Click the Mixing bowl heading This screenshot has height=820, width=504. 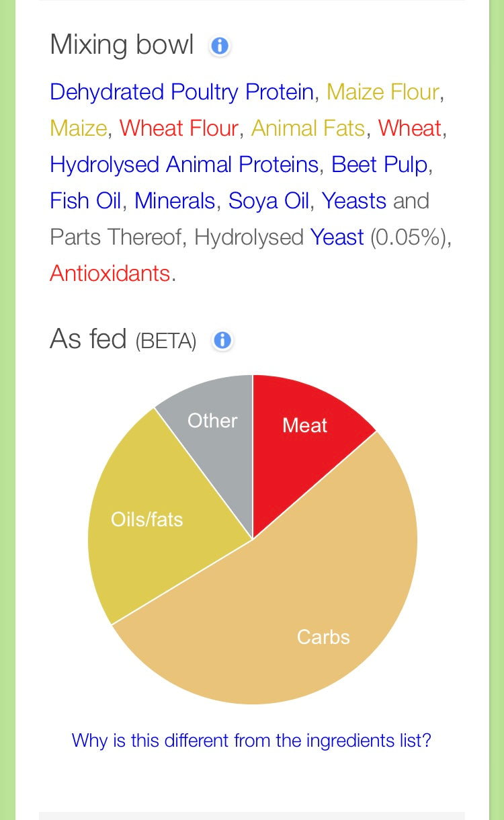click(122, 46)
